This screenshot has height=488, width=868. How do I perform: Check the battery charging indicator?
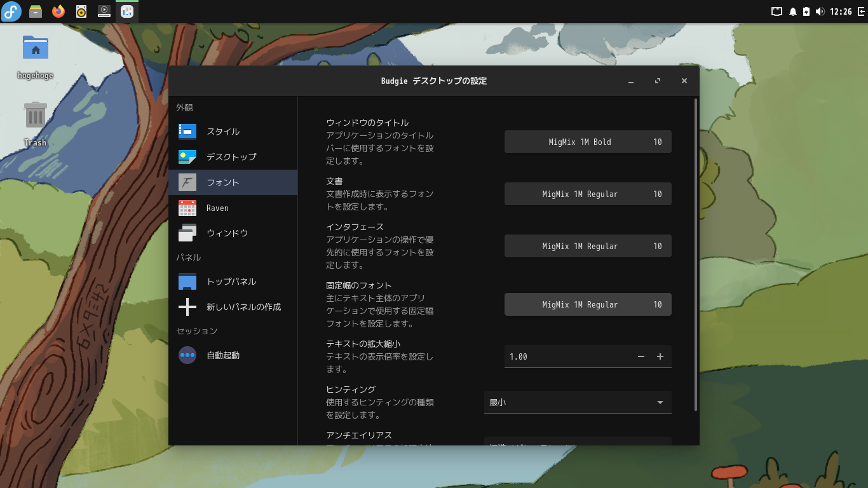pyautogui.click(x=806, y=11)
